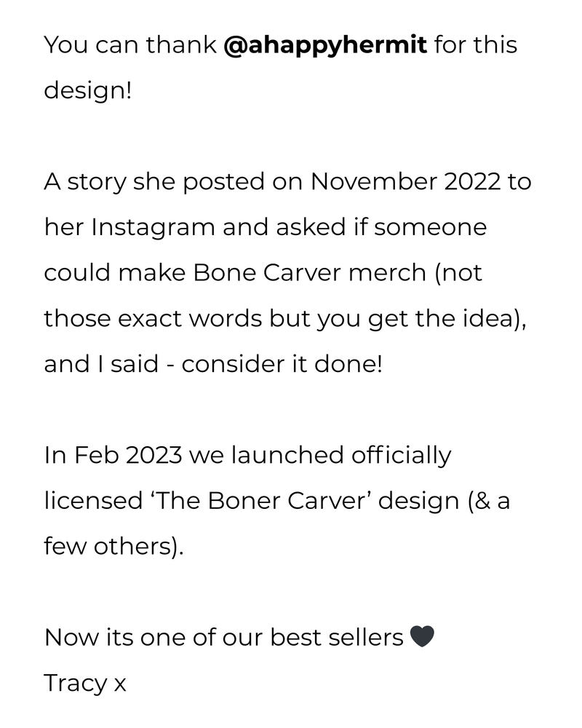Image resolution: width=582 pixels, height=728 pixels.
Task: Click the word 'Instagram'
Action: [x=153, y=227]
